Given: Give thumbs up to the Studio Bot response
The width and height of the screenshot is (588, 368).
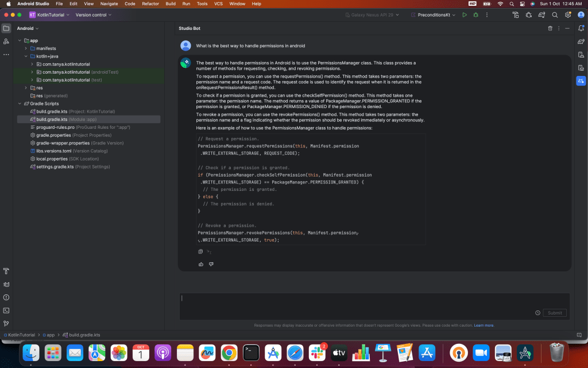Looking at the screenshot, I should [201, 264].
